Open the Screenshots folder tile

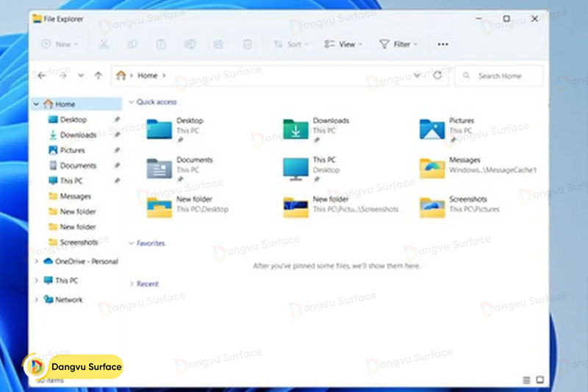point(459,207)
